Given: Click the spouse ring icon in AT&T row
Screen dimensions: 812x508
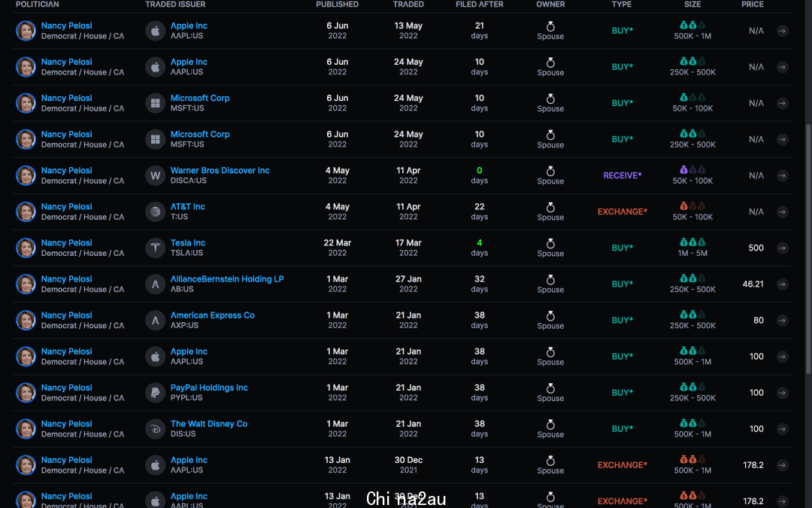Looking at the screenshot, I should 550,208.
